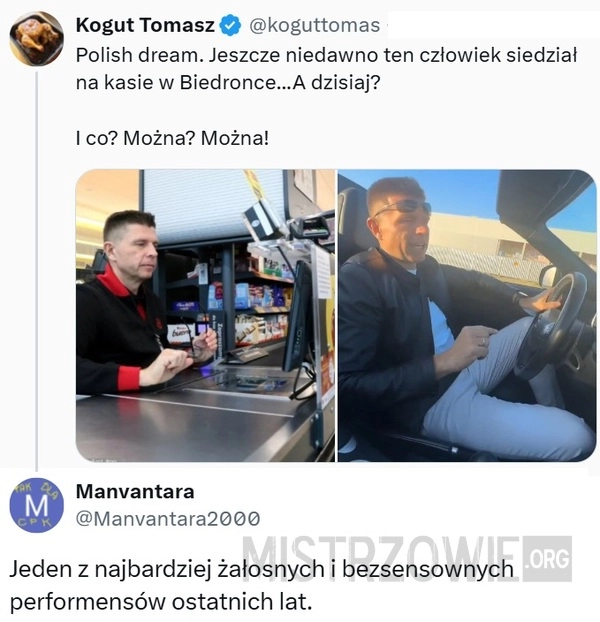Select the reply 'Jeden z najbardziej żałosnych' text

point(261,570)
